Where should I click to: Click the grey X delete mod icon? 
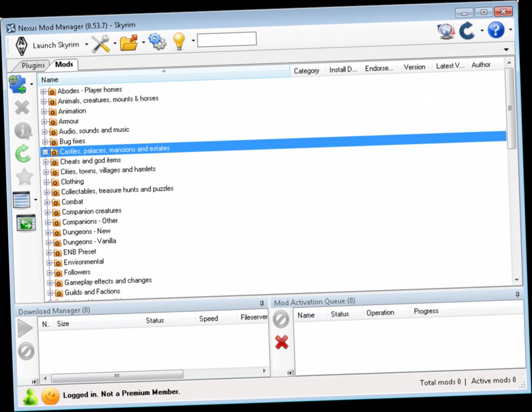[21, 108]
